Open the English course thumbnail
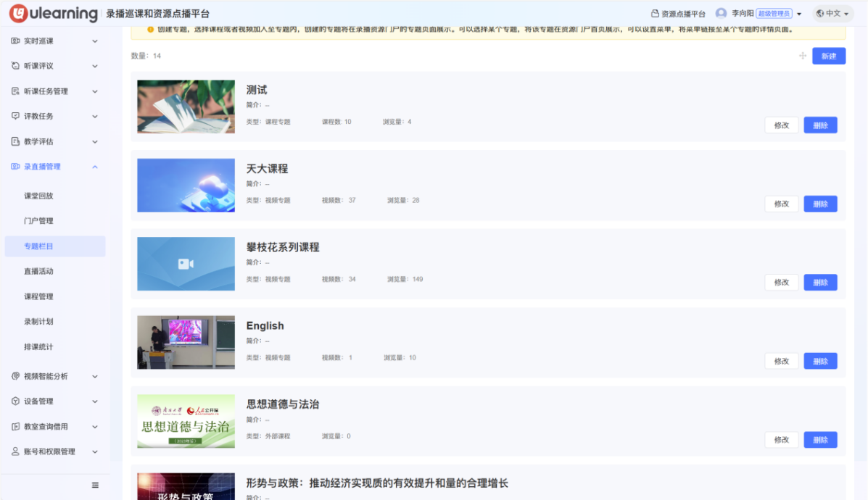 pyautogui.click(x=186, y=342)
